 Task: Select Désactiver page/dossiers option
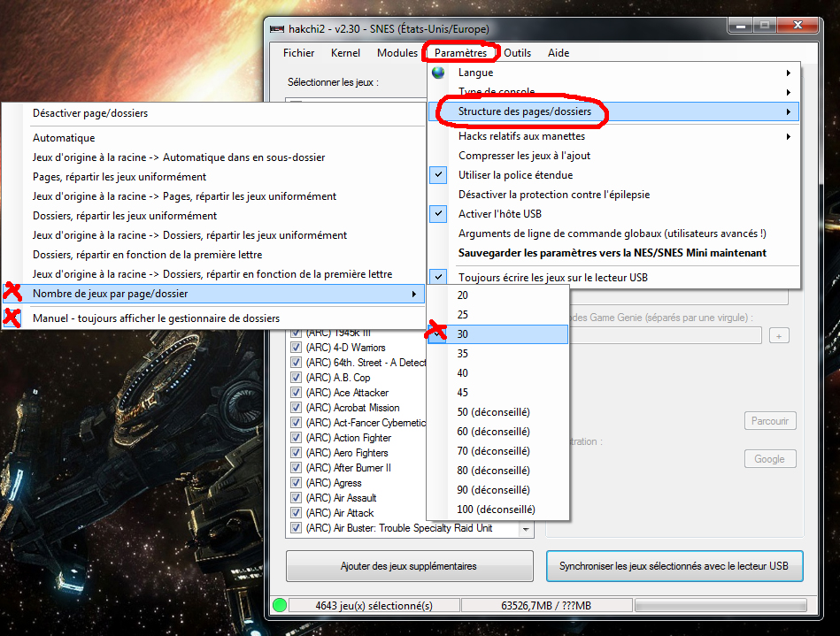(x=213, y=113)
